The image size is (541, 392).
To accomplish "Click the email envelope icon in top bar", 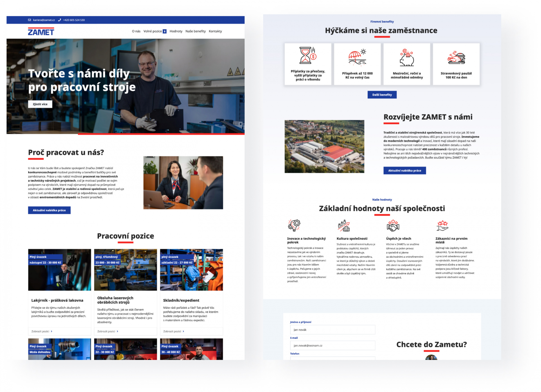I will [x=29, y=20].
